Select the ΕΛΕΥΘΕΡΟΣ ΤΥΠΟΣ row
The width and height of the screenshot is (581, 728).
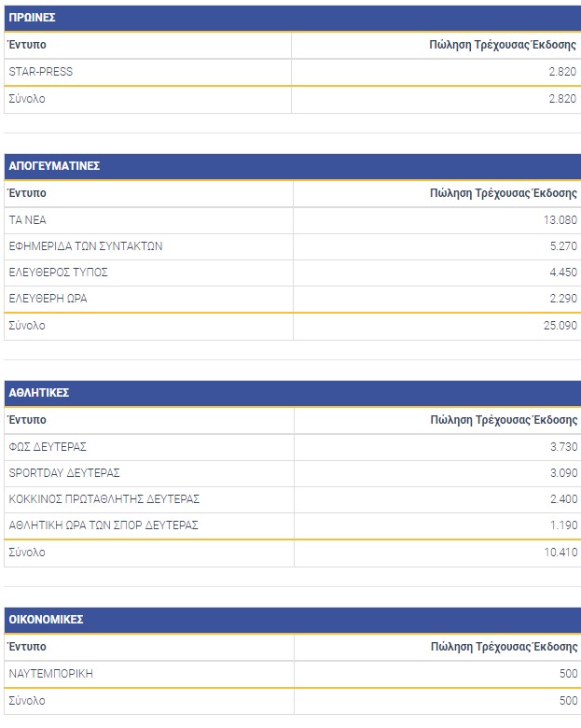click(58, 273)
